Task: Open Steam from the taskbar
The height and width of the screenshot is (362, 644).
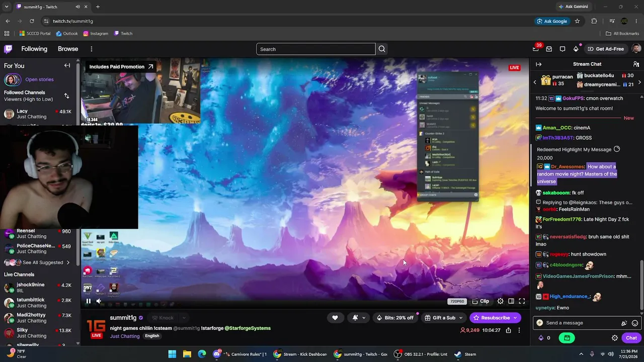Action: pyautogui.click(x=465, y=354)
